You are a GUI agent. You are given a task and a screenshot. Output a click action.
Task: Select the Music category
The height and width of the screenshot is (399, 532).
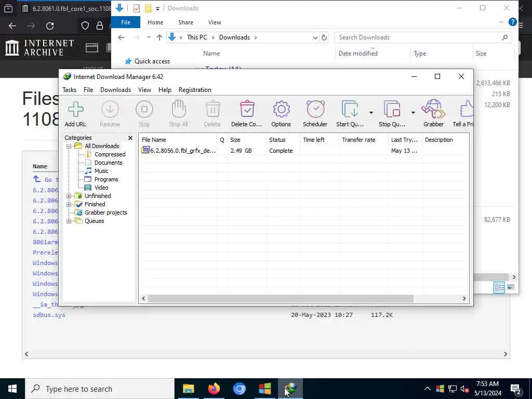101,171
